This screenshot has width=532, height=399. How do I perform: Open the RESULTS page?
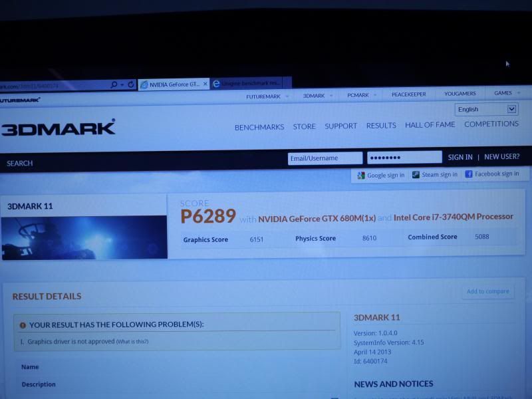point(381,125)
